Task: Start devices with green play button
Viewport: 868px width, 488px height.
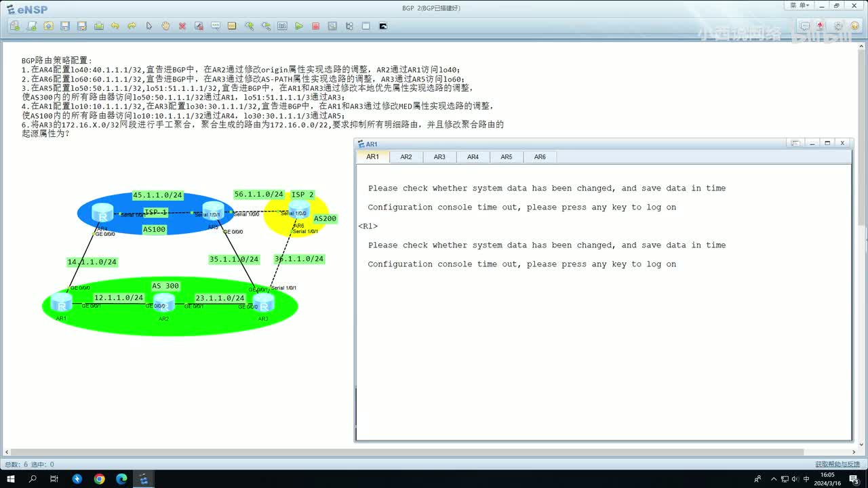Action: (x=299, y=26)
